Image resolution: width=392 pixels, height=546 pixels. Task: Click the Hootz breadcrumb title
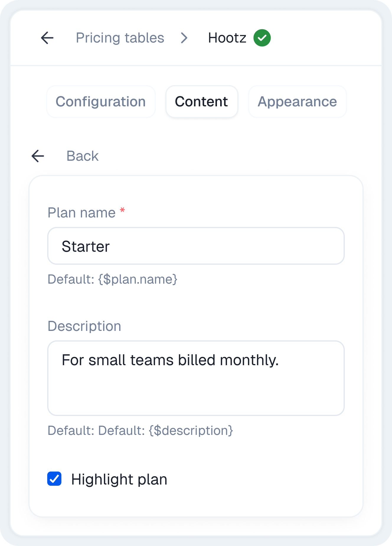tap(227, 38)
